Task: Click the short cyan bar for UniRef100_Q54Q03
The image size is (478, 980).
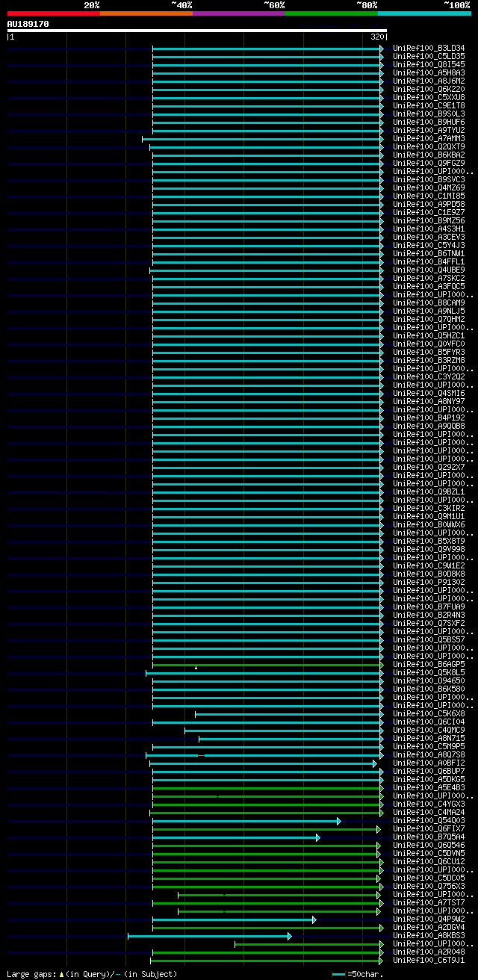Action: (x=246, y=821)
